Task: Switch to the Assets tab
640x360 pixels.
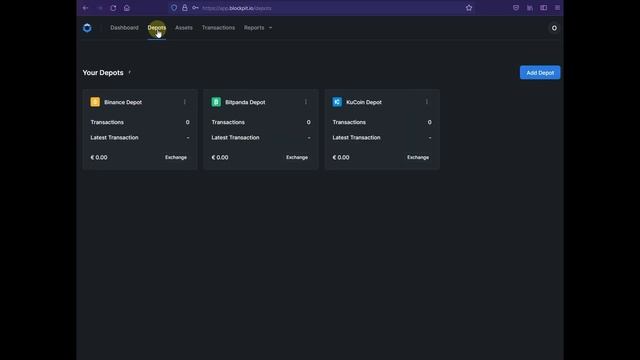Action: (184, 28)
